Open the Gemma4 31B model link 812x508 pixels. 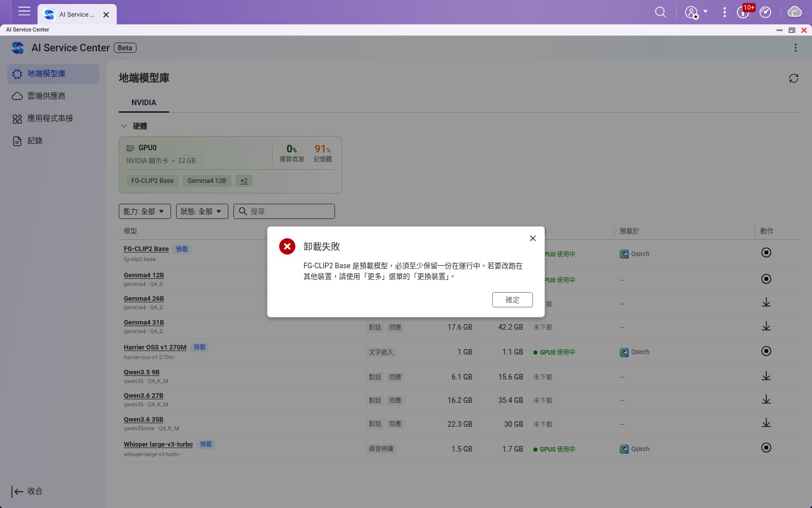pos(144,323)
